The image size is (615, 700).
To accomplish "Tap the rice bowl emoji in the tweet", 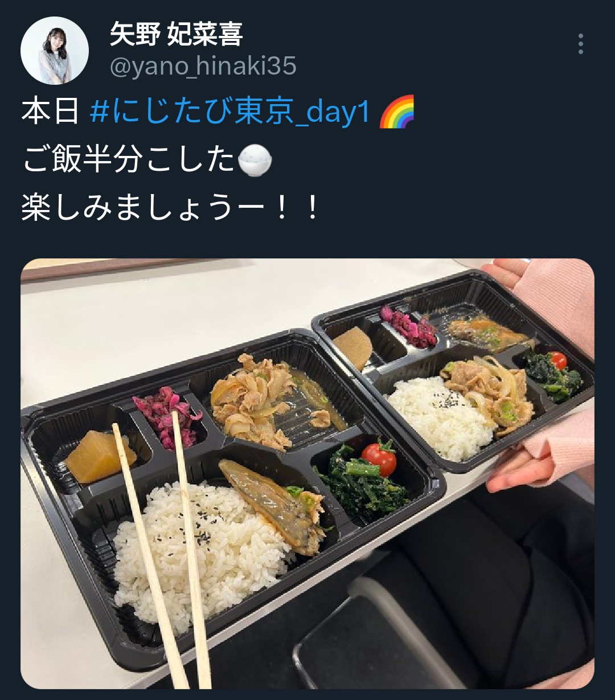I will tap(255, 160).
